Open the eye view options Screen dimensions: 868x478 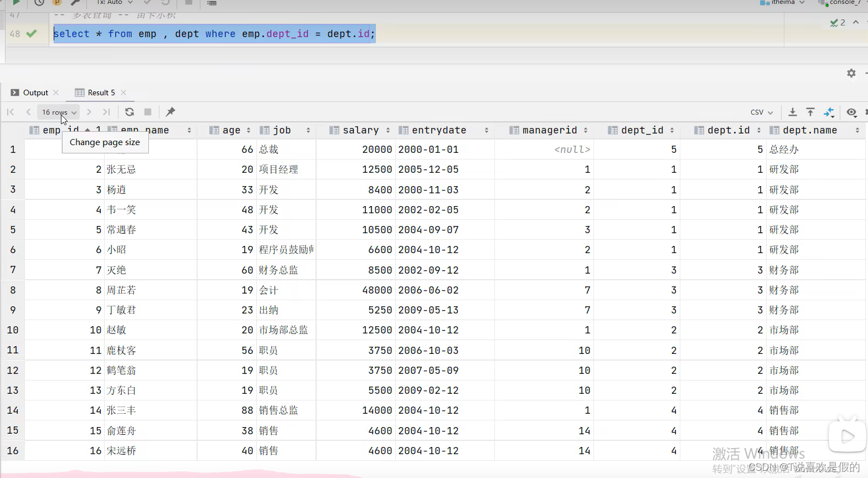(851, 112)
